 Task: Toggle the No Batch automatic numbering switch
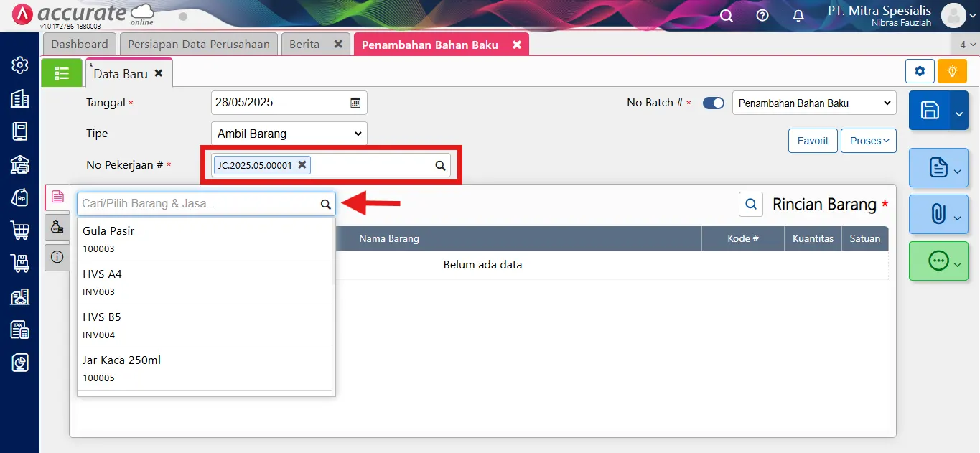pos(713,103)
